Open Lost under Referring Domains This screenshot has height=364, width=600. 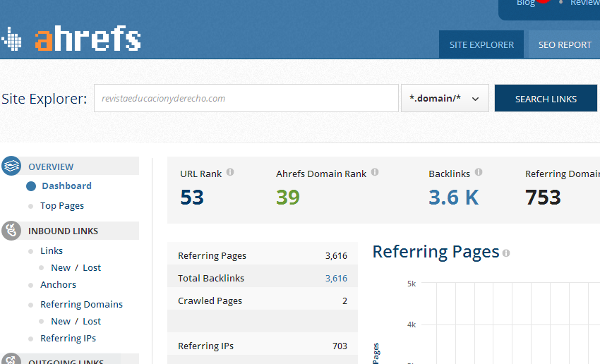tap(92, 321)
